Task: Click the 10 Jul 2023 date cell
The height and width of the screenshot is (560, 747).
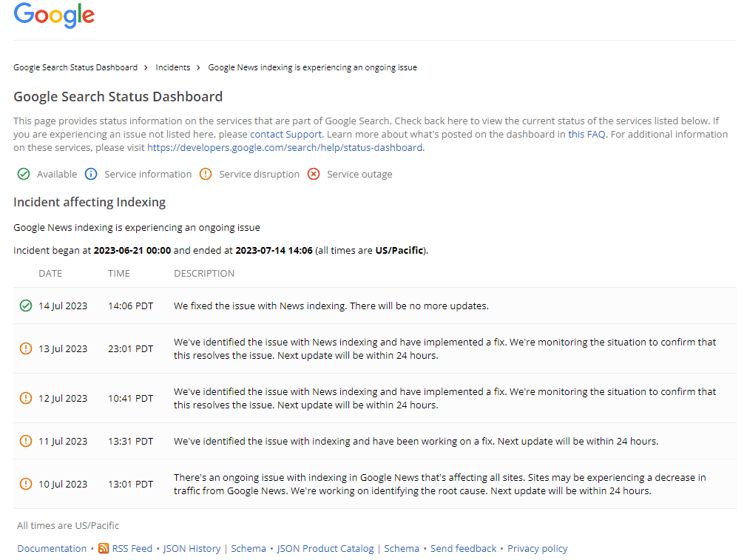Action: click(63, 485)
